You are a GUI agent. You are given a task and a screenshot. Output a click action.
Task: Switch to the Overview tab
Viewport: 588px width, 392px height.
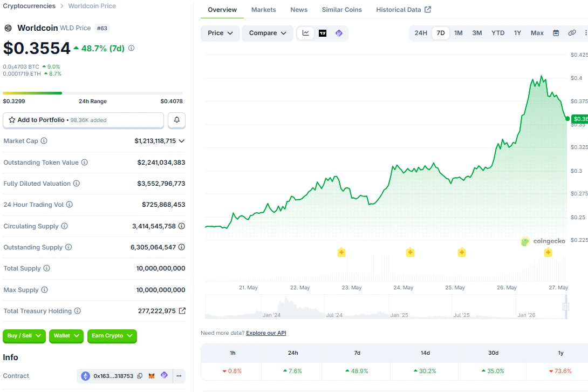click(x=222, y=10)
